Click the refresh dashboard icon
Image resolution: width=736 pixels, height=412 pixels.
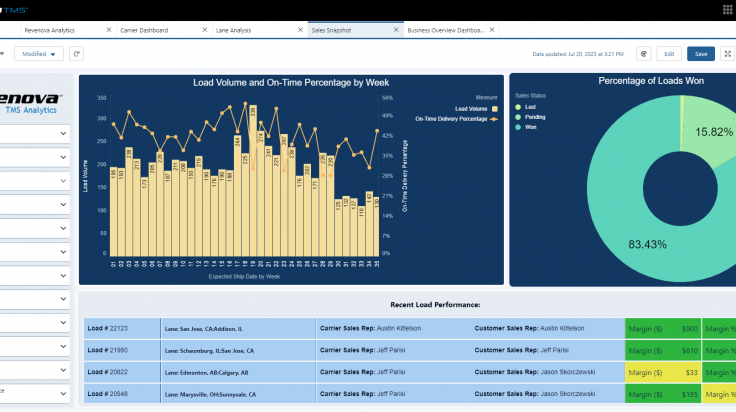pos(76,53)
